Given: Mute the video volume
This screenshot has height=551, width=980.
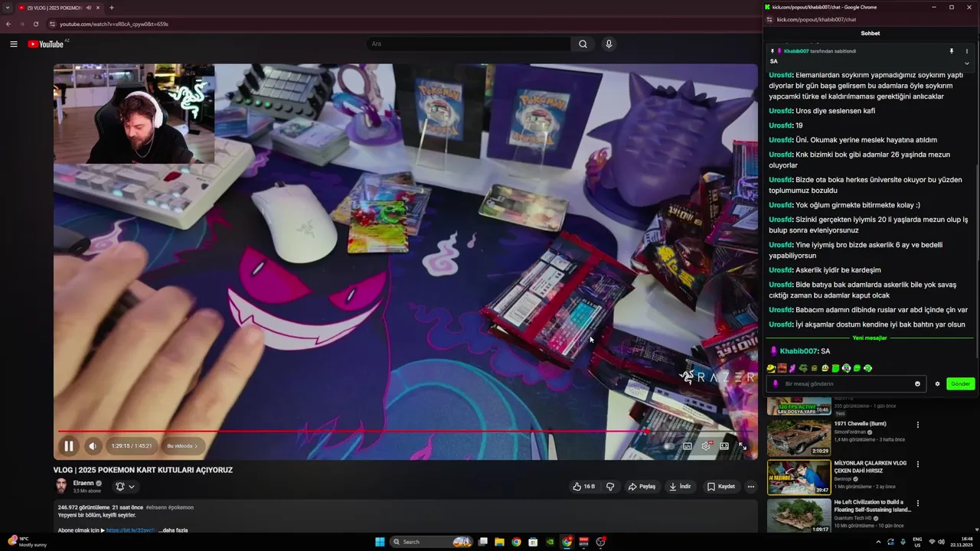Looking at the screenshot, I should (93, 446).
